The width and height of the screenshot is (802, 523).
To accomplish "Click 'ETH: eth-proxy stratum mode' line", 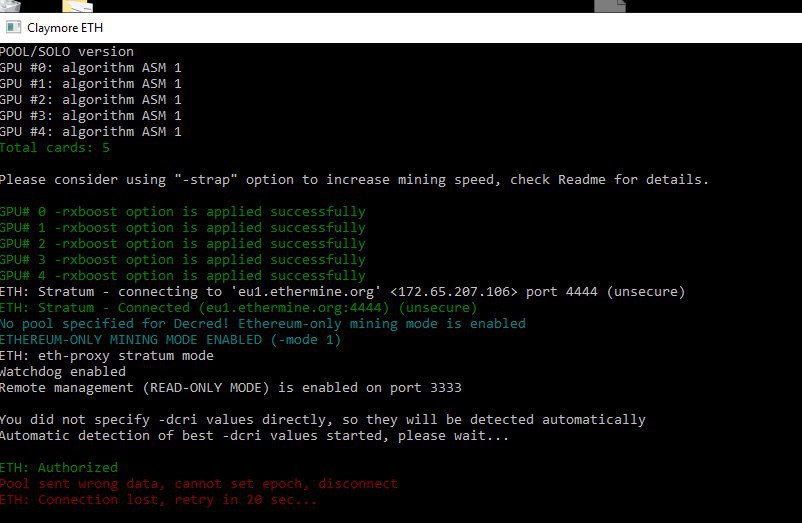I will (106, 356).
